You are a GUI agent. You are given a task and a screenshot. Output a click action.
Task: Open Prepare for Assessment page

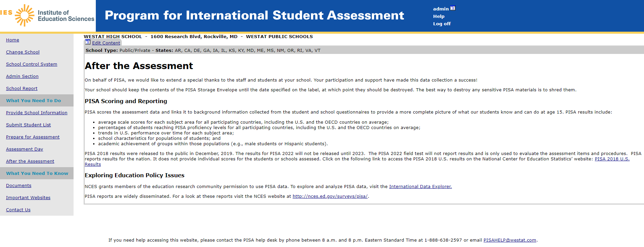pyautogui.click(x=33, y=137)
